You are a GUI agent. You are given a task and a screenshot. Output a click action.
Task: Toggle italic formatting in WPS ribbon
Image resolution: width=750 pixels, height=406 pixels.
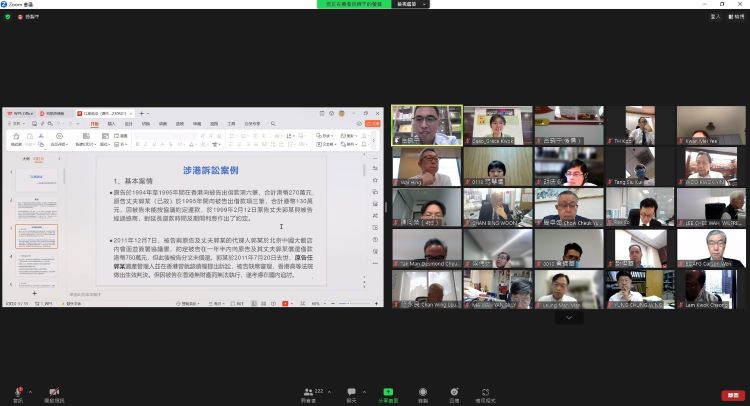click(146, 144)
